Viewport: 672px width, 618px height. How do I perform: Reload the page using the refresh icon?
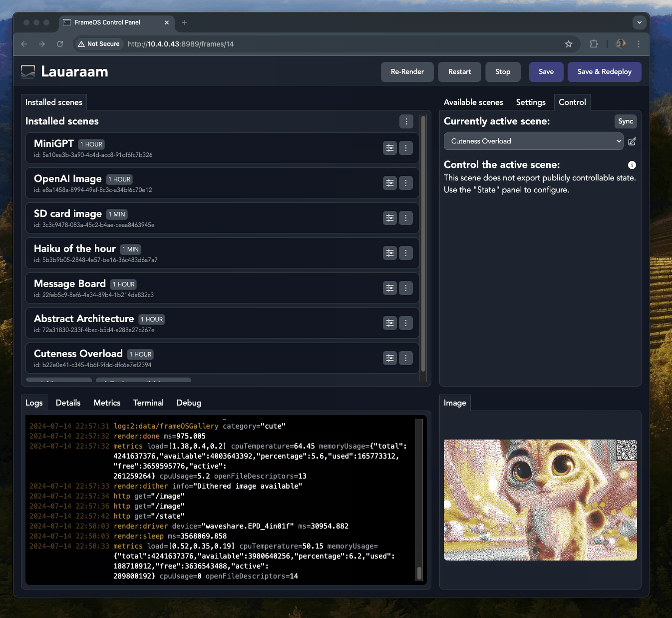pos(60,44)
